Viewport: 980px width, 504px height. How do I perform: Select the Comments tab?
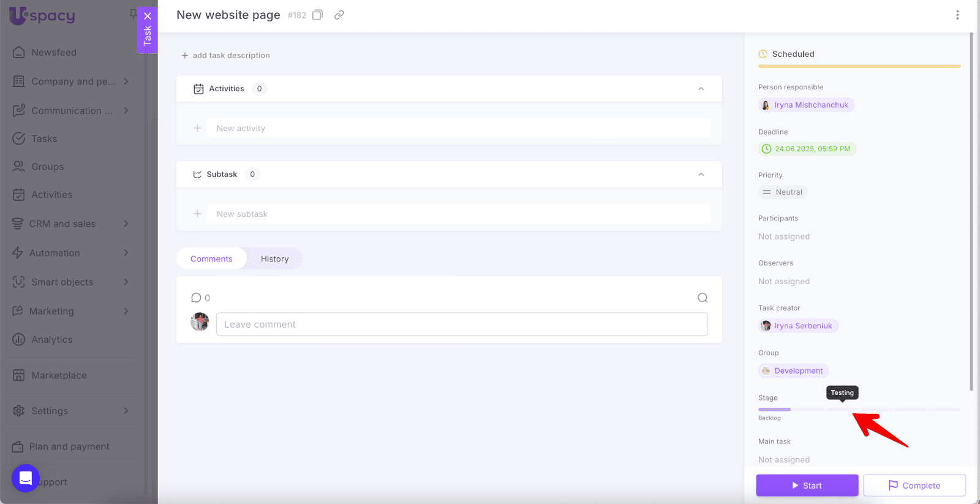(211, 259)
